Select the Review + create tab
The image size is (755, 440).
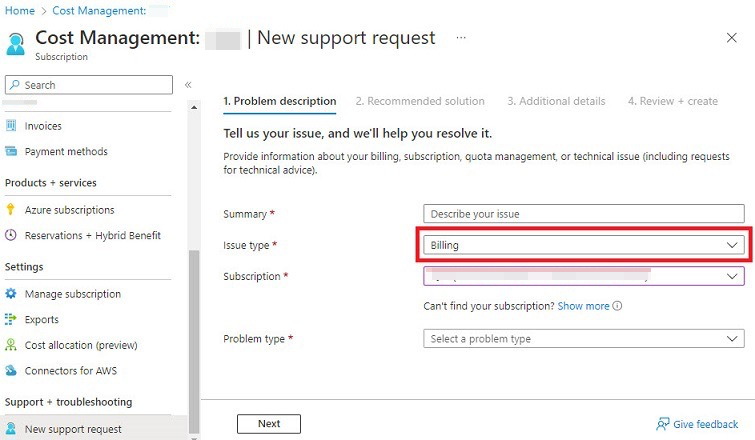tap(672, 101)
